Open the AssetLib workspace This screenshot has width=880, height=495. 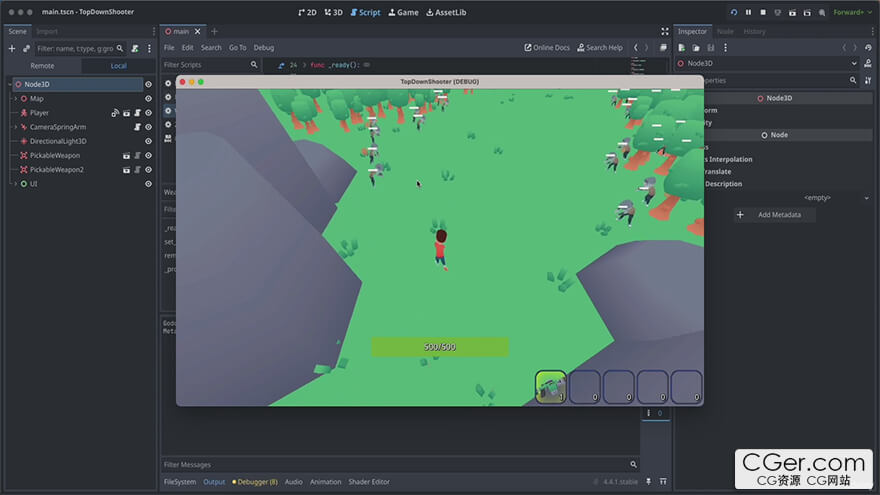pos(446,12)
